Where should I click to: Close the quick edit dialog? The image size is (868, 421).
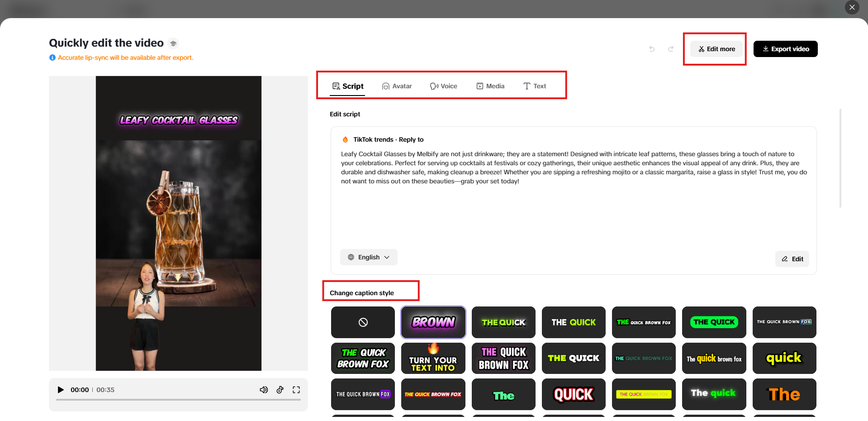click(852, 7)
